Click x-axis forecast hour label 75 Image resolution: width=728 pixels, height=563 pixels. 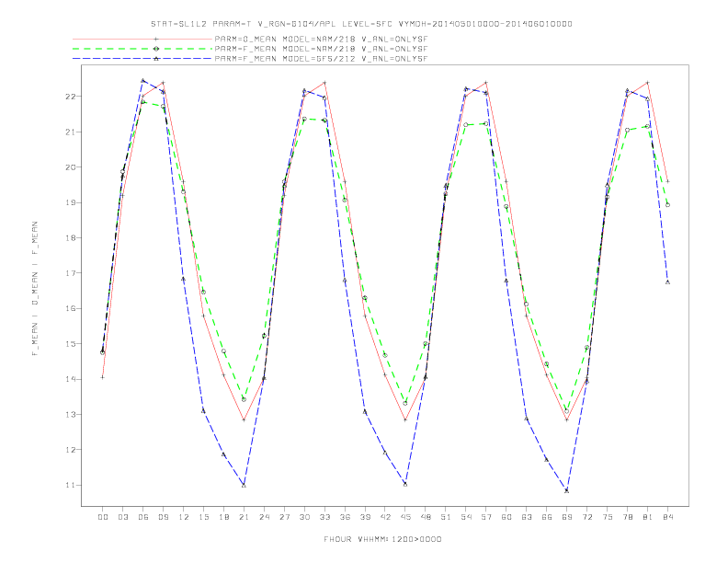point(608,517)
